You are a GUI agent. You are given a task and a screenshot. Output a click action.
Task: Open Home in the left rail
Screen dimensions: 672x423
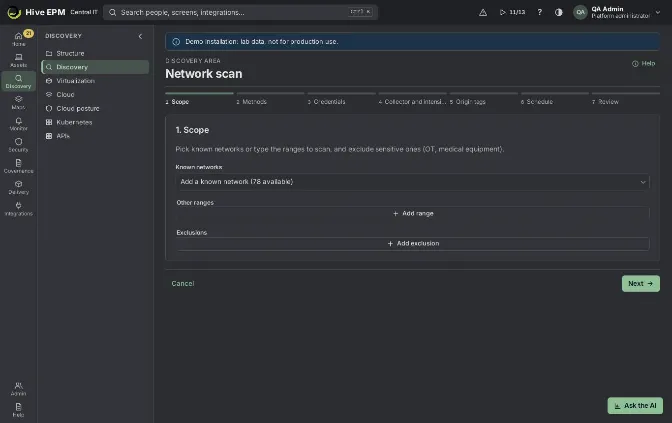tap(18, 39)
